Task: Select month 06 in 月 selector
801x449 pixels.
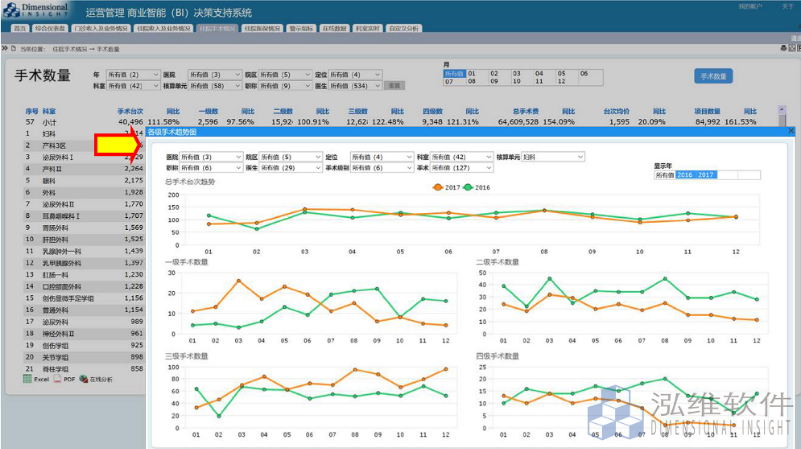Action: [584, 74]
